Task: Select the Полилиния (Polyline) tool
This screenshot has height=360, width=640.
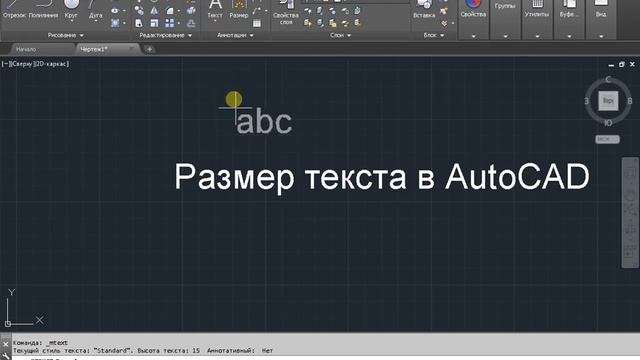Action: (x=43, y=10)
